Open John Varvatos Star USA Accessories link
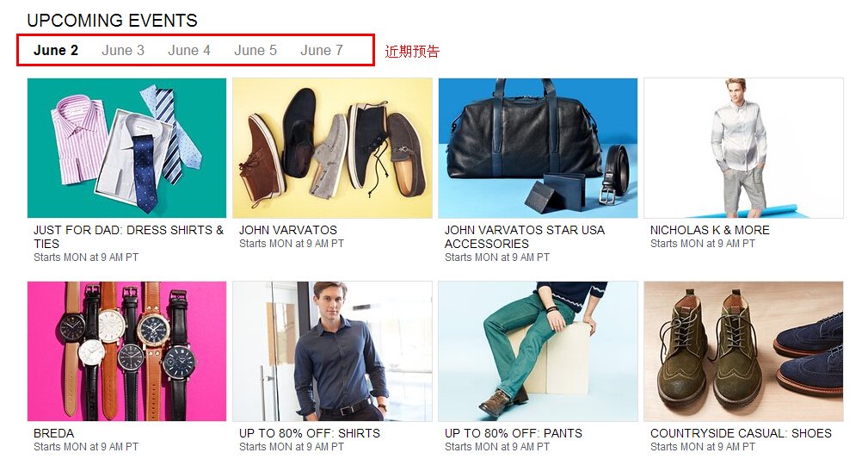Screen dimensions: 868x459 click(x=525, y=237)
